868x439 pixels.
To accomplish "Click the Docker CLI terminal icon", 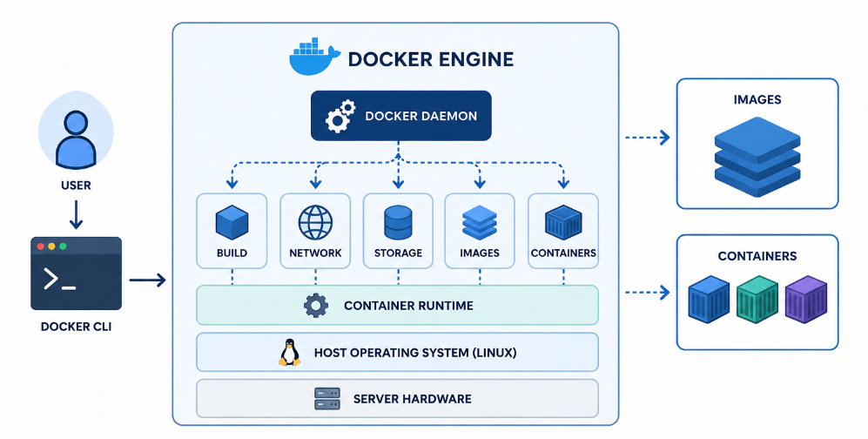I will click(x=76, y=273).
